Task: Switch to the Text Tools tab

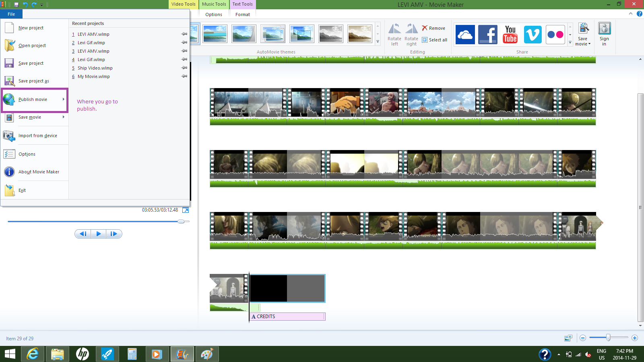Action: [243, 4]
